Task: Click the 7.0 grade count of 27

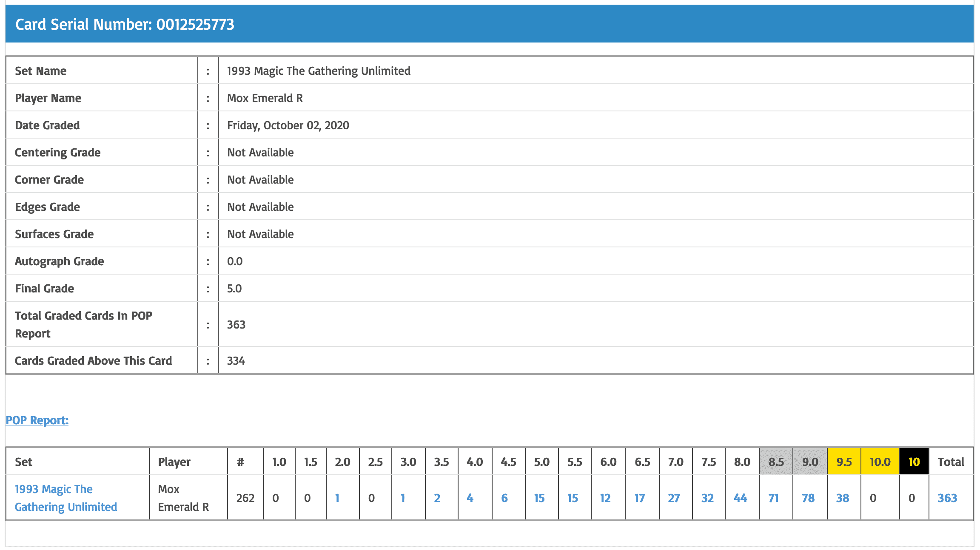Action: click(x=674, y=498)
